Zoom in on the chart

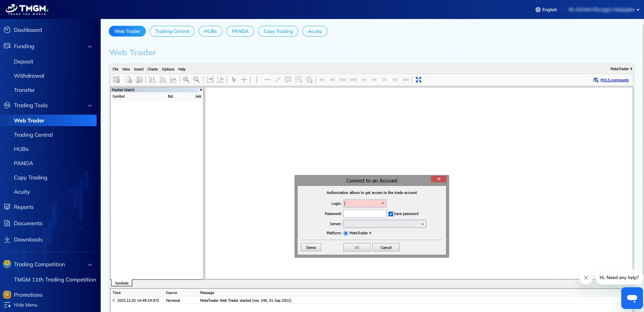(186, 80)
